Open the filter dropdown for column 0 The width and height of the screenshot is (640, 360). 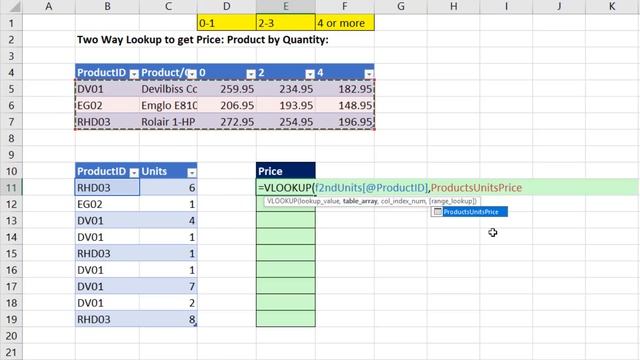point(251,74)
